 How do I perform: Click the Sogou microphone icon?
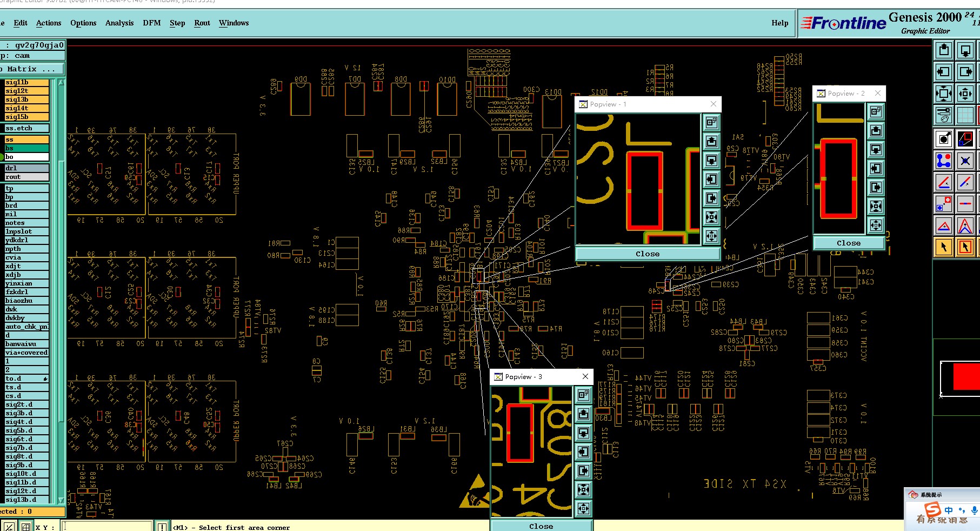click(x=974, y=510)
